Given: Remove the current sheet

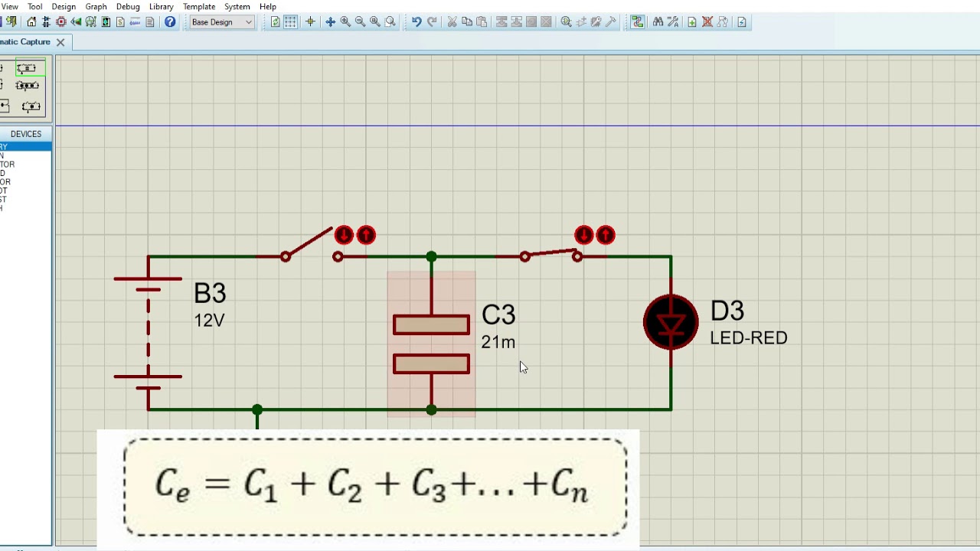Looking at the screenshot, I should [x=707, y=22].
